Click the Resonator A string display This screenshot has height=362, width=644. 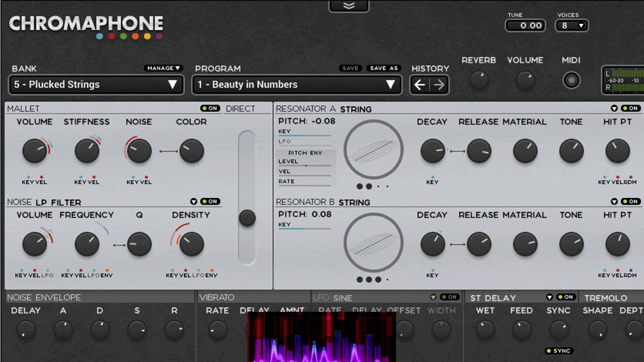click(373, 149)
